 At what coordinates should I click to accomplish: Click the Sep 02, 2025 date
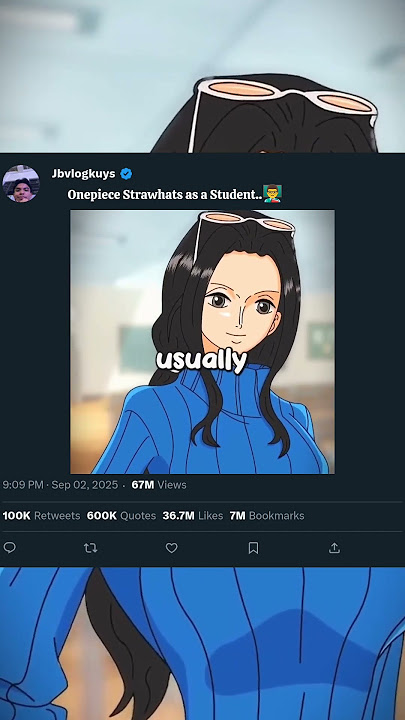pyautogui.click(x=84, y=485)
